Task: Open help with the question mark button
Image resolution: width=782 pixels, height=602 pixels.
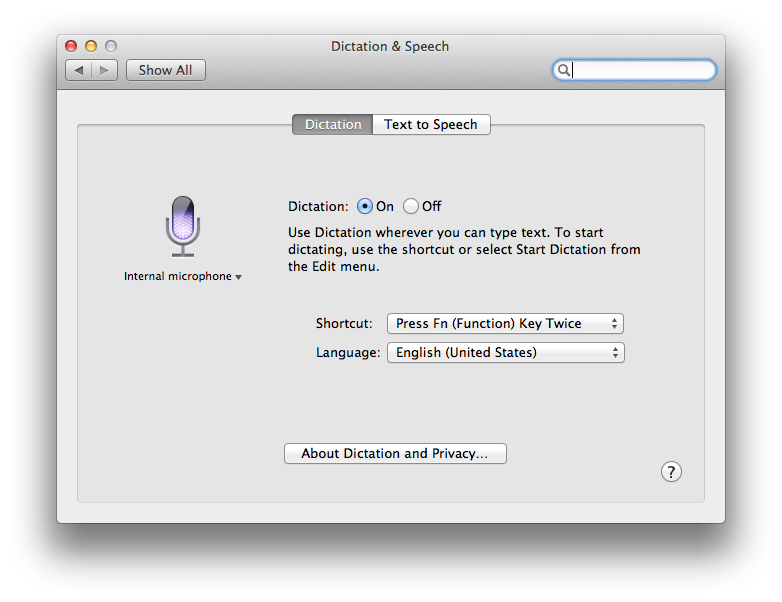Action: tap(671, 472)
